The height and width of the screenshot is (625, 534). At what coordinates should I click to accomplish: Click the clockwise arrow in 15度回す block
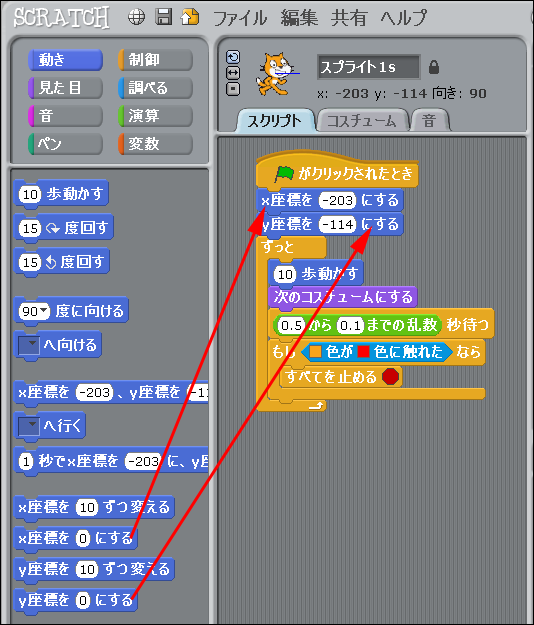[x=52, y=228]
